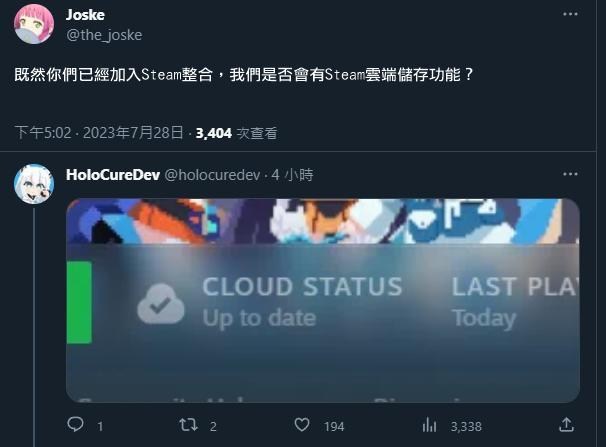This screenshot has width=606, height=447.
Task: Share the reply with upload icon
Action: click(x=566, y=425)
